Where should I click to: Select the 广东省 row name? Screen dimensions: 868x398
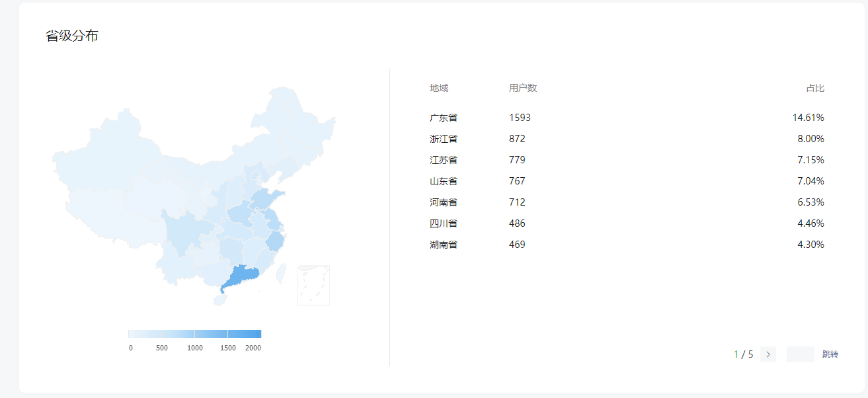[444, 118]
